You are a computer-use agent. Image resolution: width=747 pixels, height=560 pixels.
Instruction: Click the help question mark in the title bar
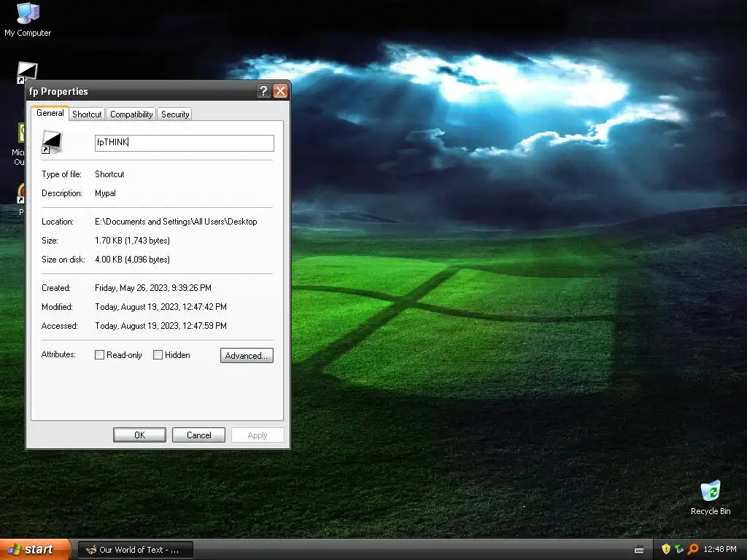click(263, 91)
